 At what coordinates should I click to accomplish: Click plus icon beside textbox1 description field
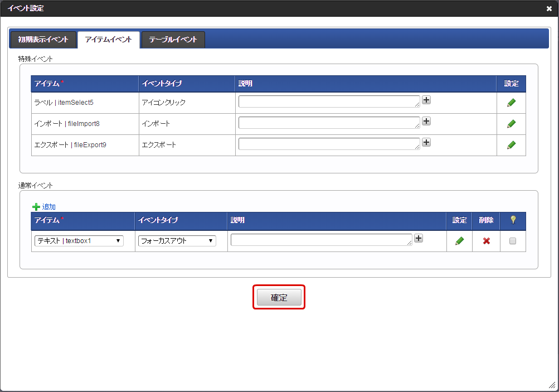[x=419, y=238]
